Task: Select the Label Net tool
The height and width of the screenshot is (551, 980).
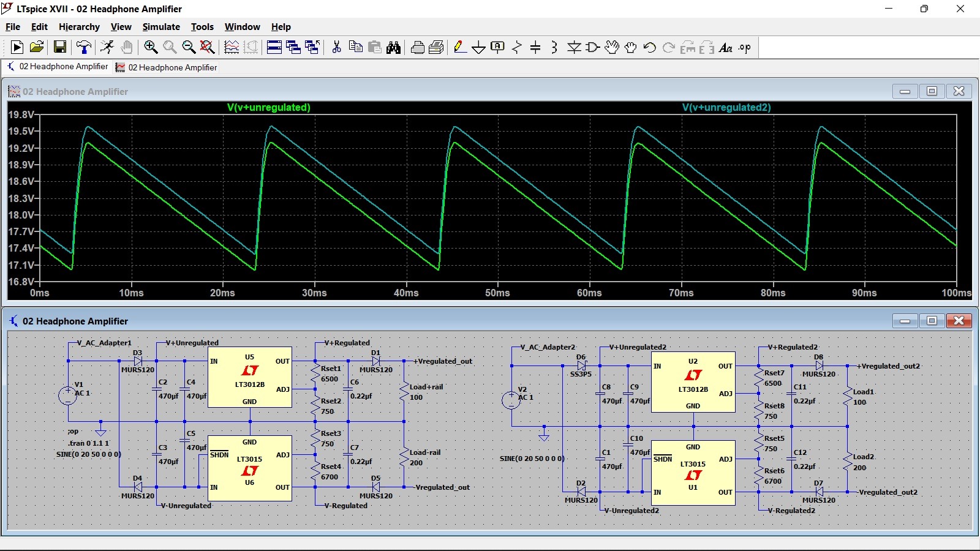Action: coord(498,47)
